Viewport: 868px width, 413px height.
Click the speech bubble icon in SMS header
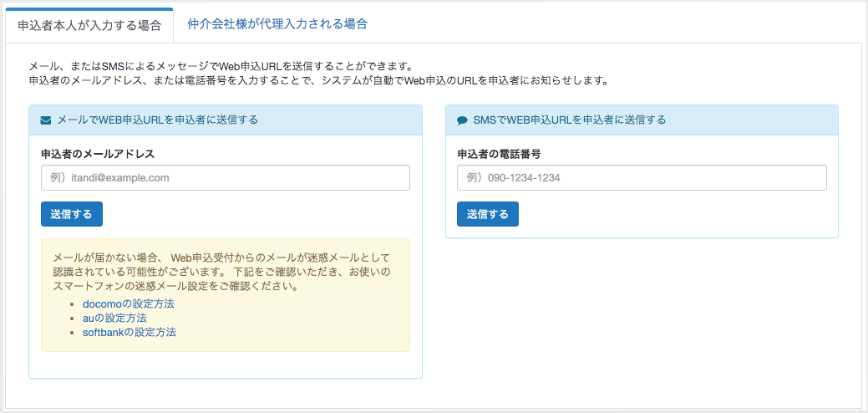pyautogui.click(x=463, y=120)
